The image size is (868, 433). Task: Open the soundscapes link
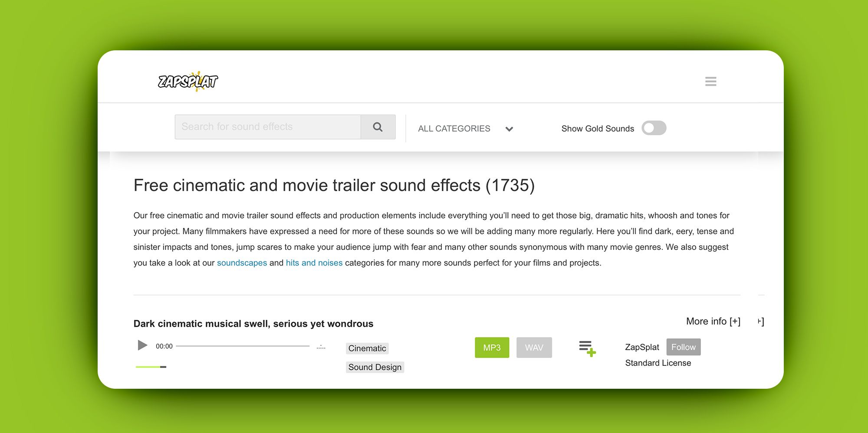coord(242,262)
